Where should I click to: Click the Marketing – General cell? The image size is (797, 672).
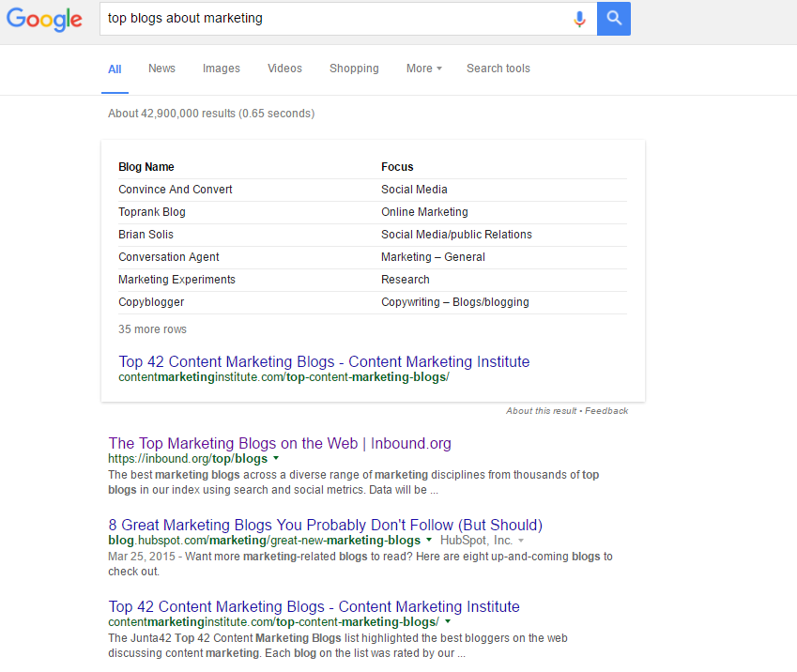pos(433,257)
